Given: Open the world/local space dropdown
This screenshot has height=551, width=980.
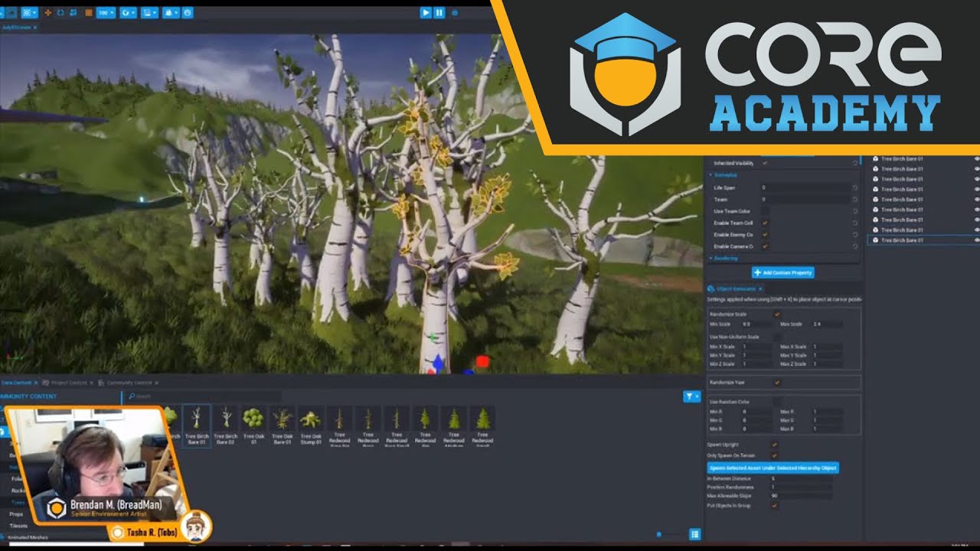Looking at the screenshot, I should (x=128, y=12).
